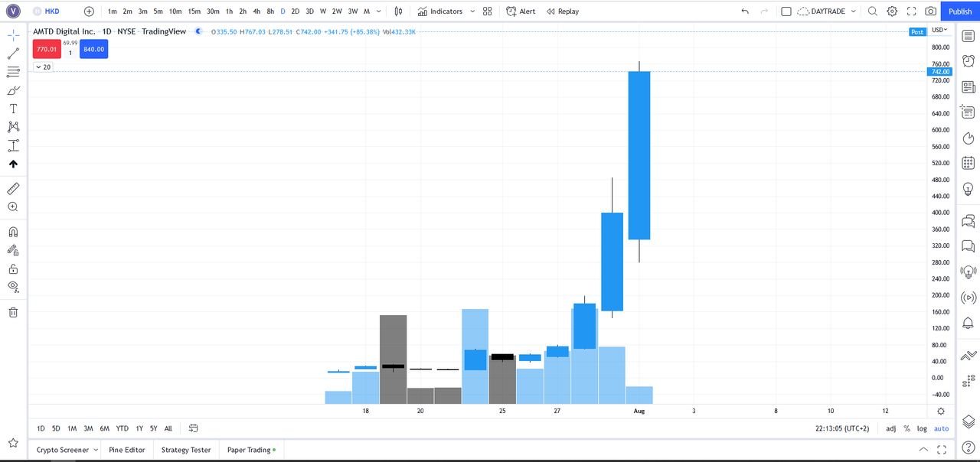Toggle the auto scale option
The width and height of the screenshot is (980, 462).
(x=941, y=428)
